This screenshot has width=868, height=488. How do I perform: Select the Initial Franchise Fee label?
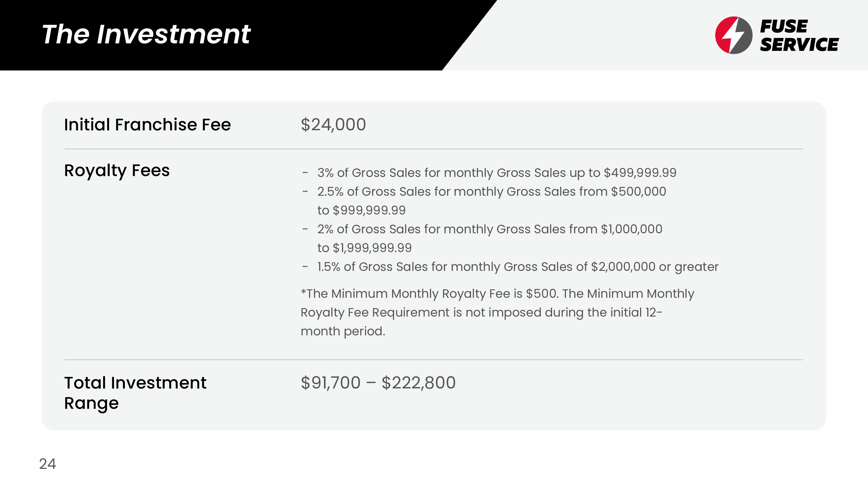pyautogui.click(x=147, y=125)
